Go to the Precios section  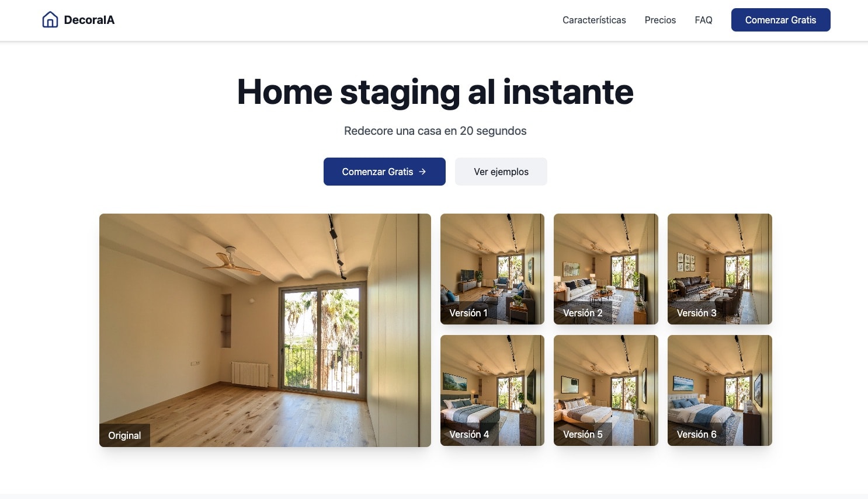click(660, 20)
